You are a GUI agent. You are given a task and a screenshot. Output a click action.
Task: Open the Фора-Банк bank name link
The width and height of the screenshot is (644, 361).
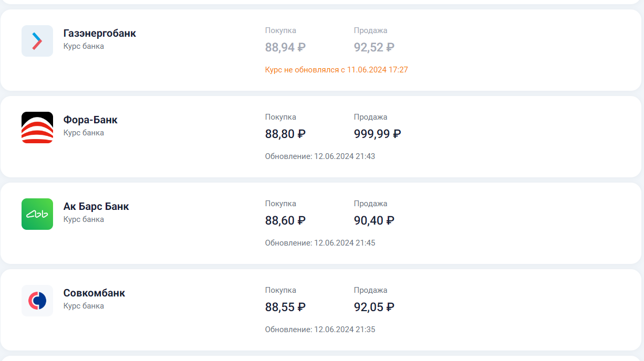[x=90, y=120]
